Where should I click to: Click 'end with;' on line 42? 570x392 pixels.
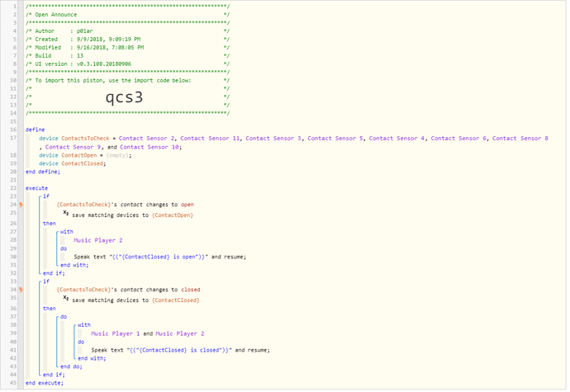(92, 358)
